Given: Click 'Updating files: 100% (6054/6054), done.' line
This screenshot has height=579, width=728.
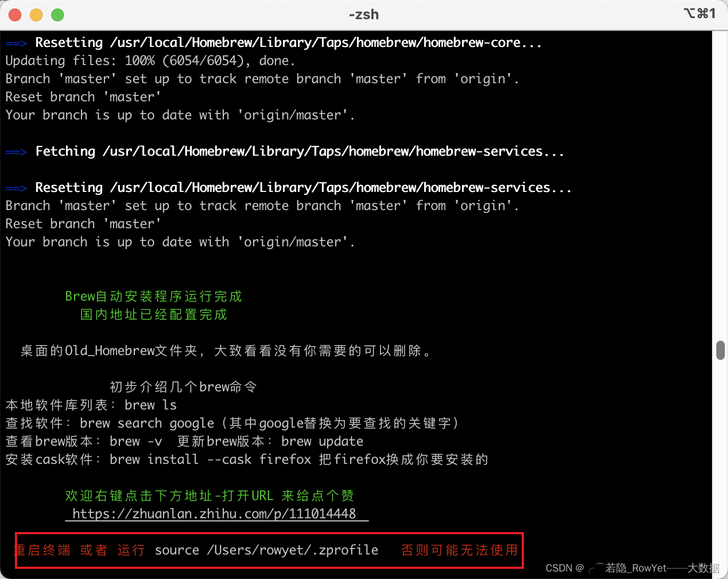Looking at the screenshot, I should pyautogui.click(x=150, y=61).
